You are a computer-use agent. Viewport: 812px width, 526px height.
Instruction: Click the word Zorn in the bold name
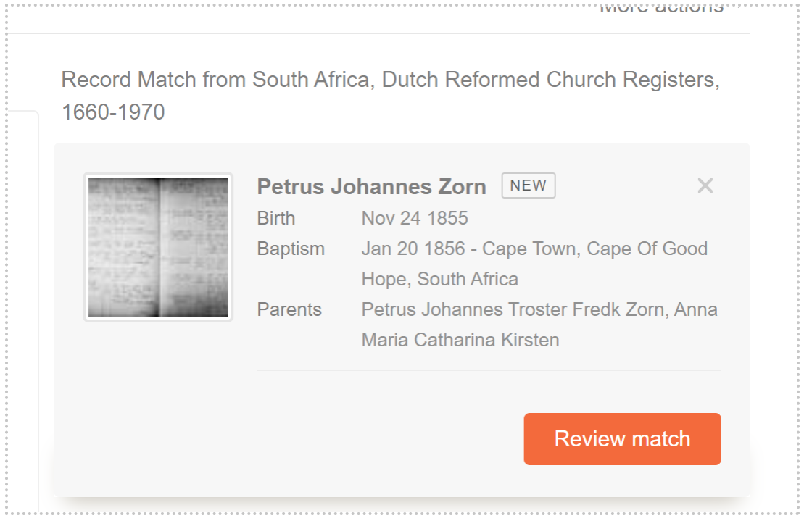click(x=462, y=187)
